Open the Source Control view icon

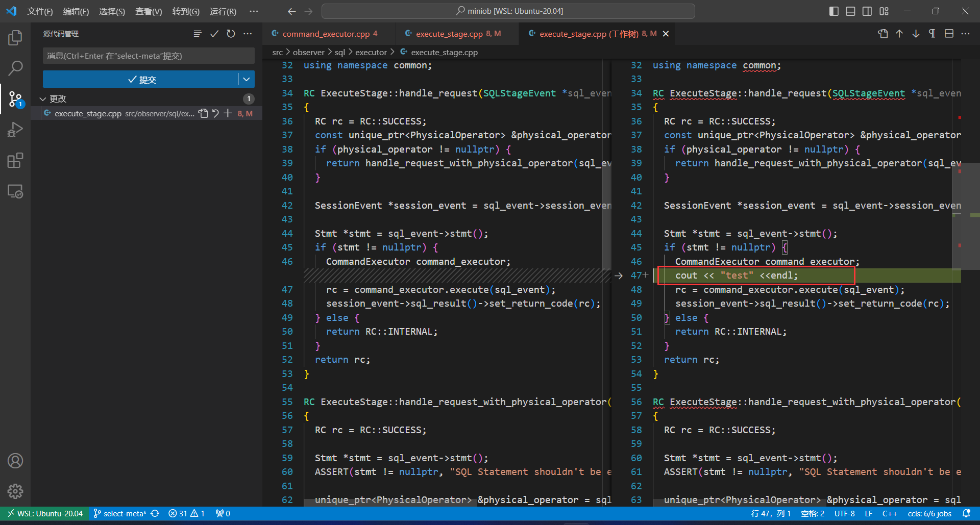(15, 98)
